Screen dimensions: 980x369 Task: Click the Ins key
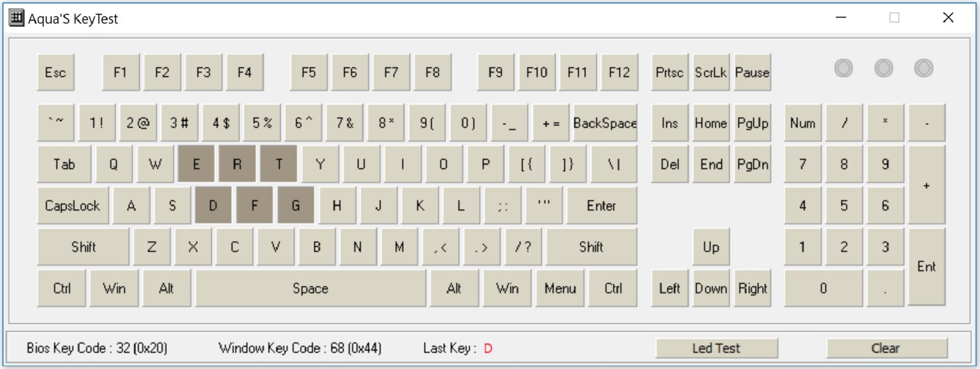tap(670, 123)
